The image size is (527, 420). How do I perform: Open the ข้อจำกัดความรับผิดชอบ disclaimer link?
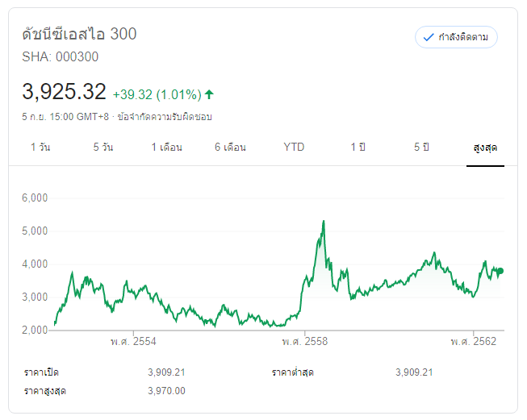pyautogui.click(x=165, y=117)
